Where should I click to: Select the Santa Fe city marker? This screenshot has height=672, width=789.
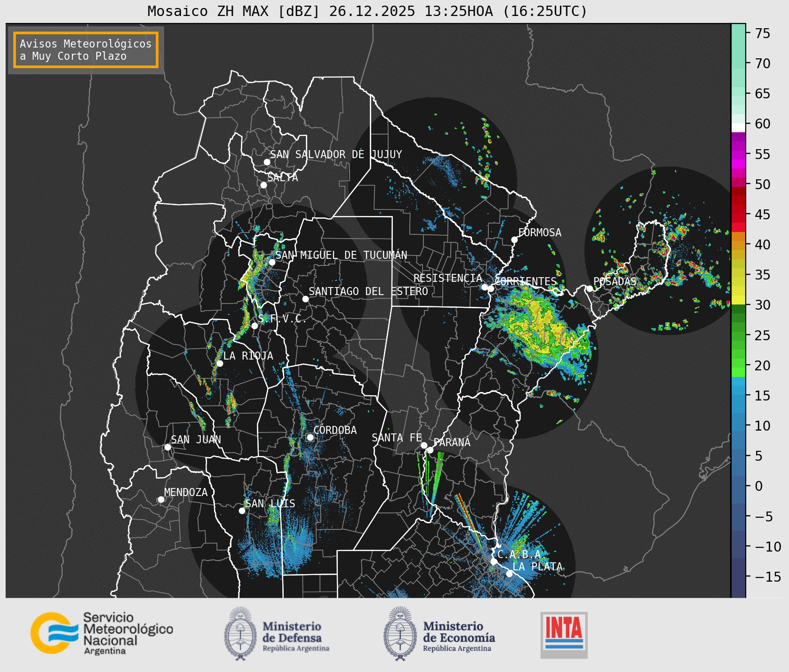click(x=424, y=445)
